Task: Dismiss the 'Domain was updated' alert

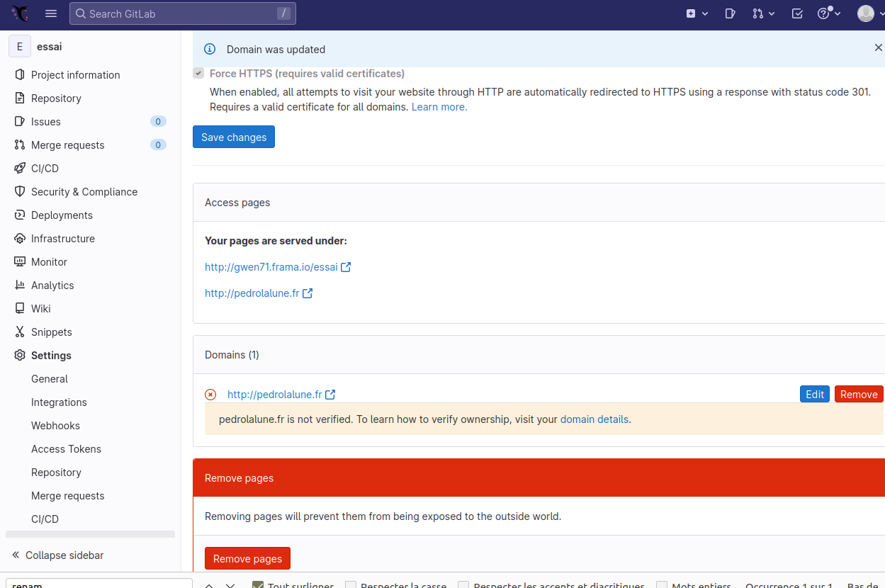Action: click(878, 48)
